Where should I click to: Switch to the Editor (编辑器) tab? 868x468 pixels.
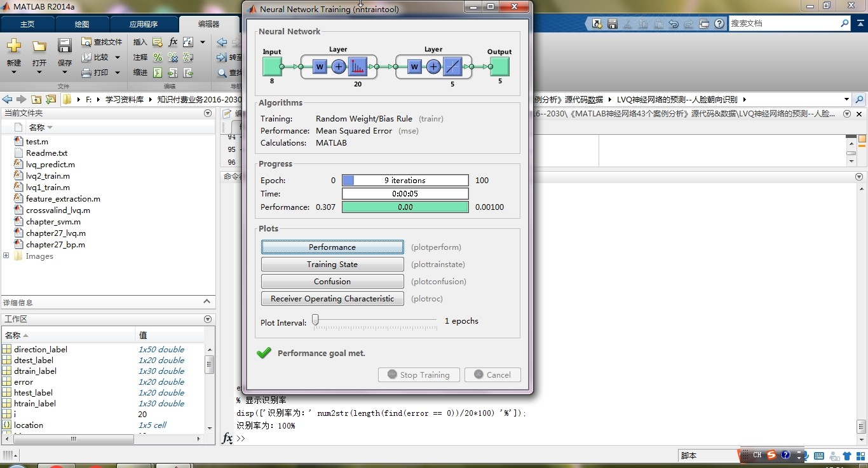point(208,24)
